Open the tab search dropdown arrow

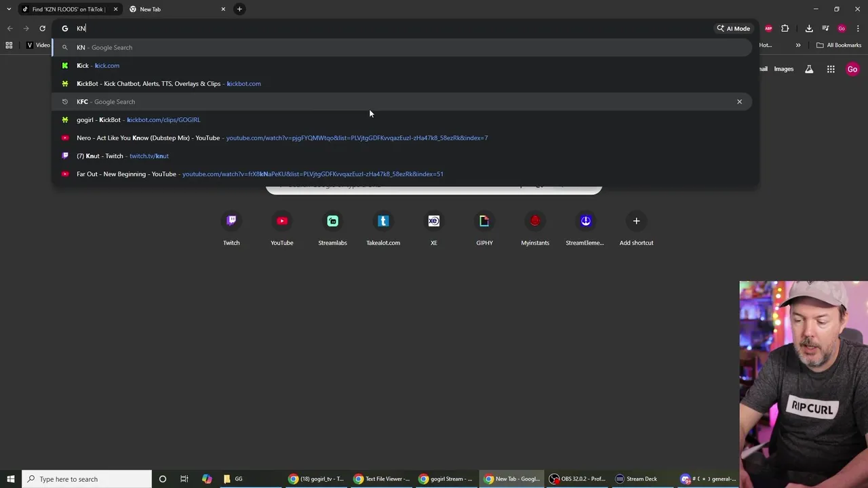(x=8, y=9)
